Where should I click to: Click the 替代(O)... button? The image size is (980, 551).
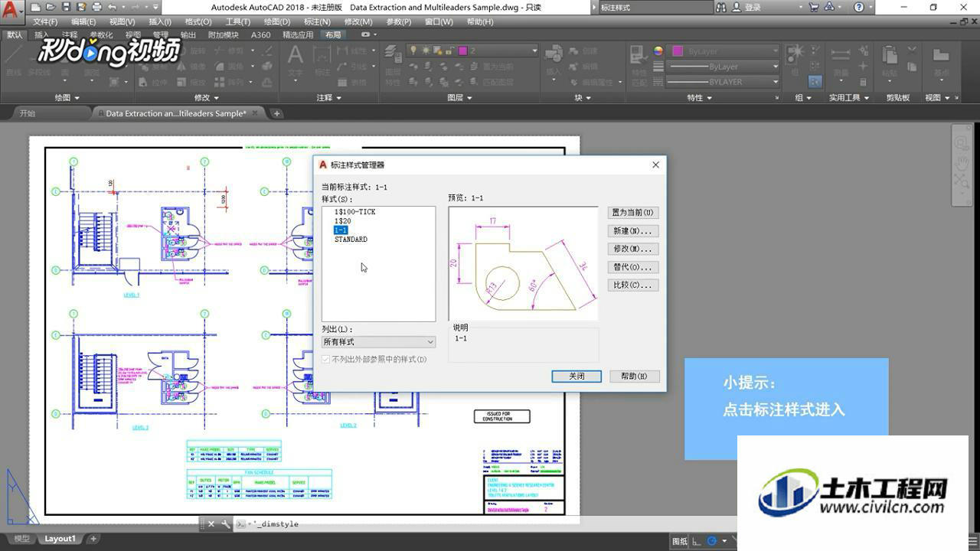(632, 267)
